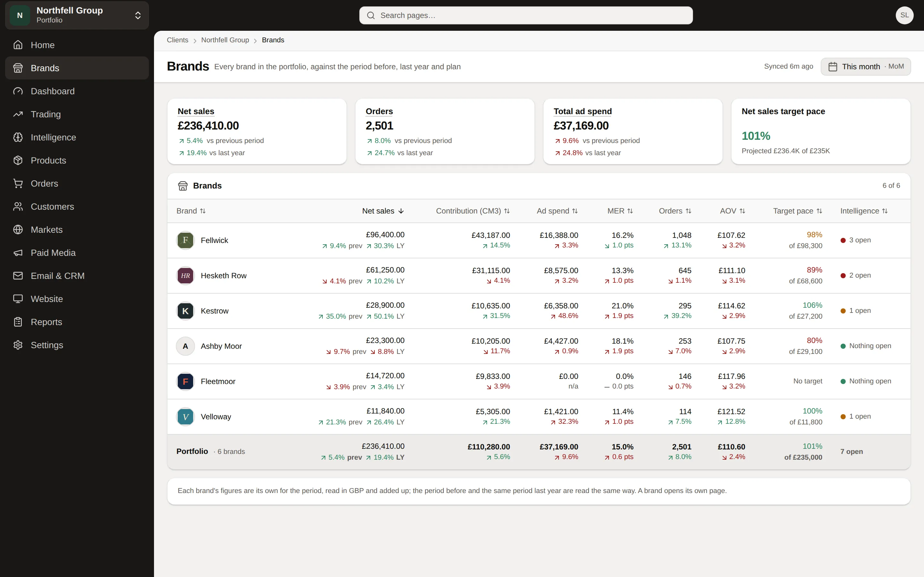Click the Clients breadcrumb link
The image size is (924, 577).
click(x=177, y=40)
